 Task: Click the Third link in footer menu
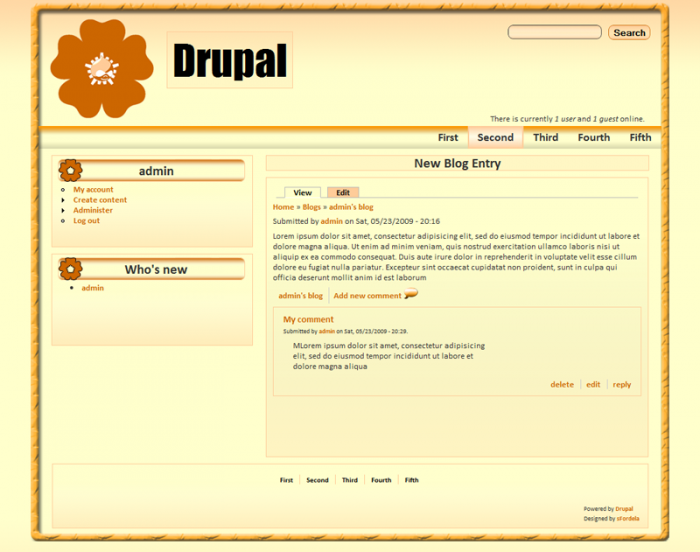pos(350,480)
